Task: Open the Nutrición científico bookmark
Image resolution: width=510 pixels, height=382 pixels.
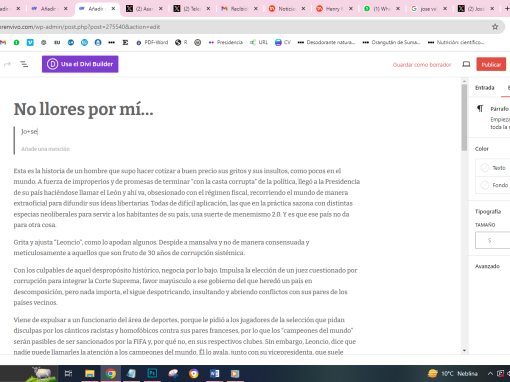Action: 456,42
